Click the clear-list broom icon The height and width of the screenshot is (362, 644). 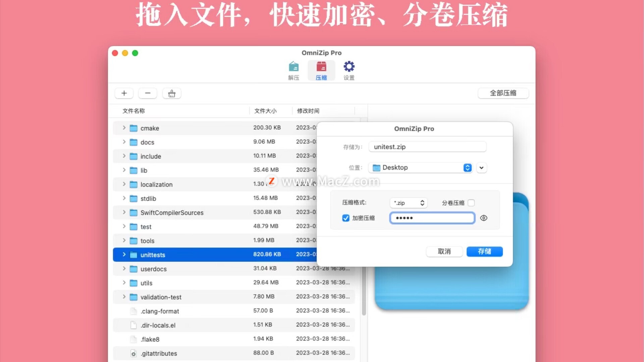[172, 94]
